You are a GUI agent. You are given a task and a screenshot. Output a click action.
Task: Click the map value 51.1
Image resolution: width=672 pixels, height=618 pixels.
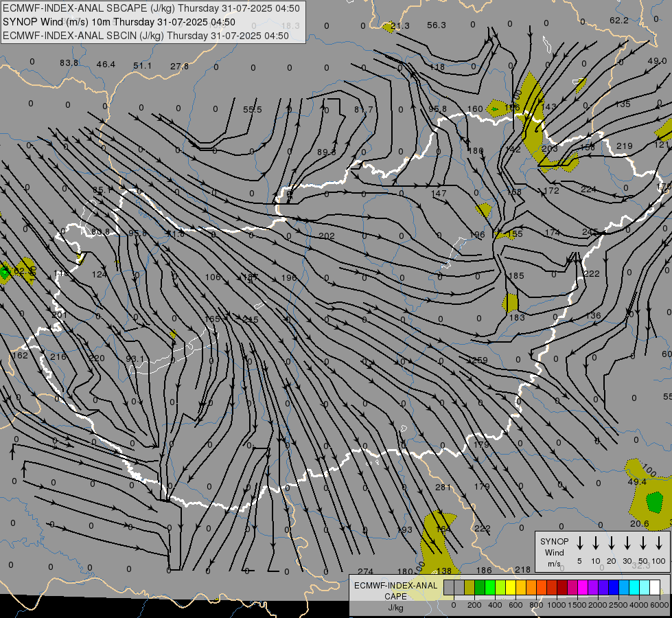(142, 66)
